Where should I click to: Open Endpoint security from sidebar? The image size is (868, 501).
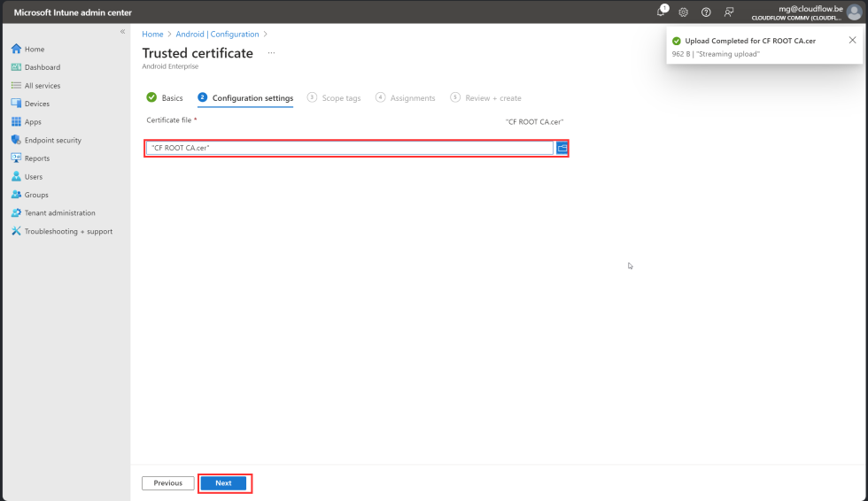click(53, 140)
